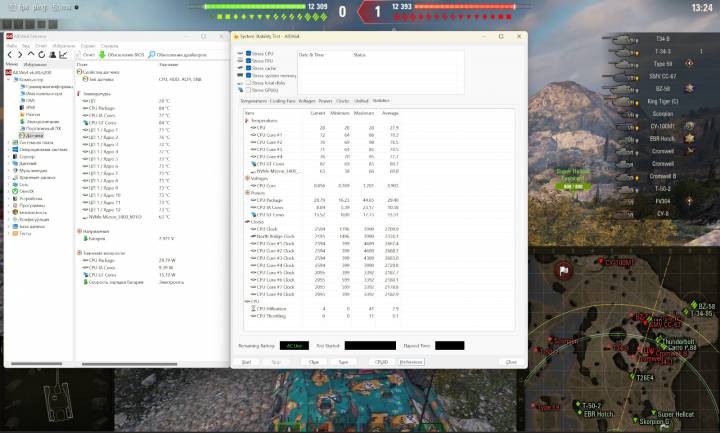Go back in AIDA64 toolbar
The width and height of the screenshot is (720, 433).
[x=10, y=55]
